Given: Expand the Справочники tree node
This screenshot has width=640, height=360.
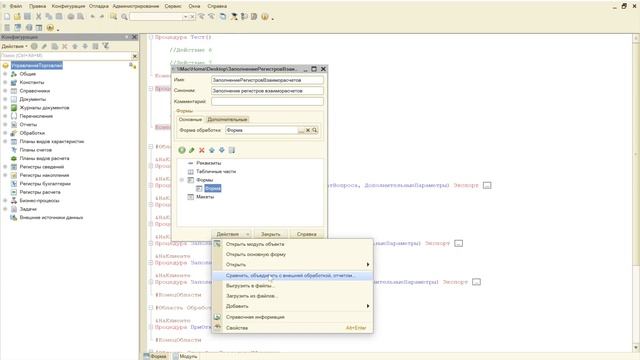Looking at the screenshot, I should coord(5,91).
